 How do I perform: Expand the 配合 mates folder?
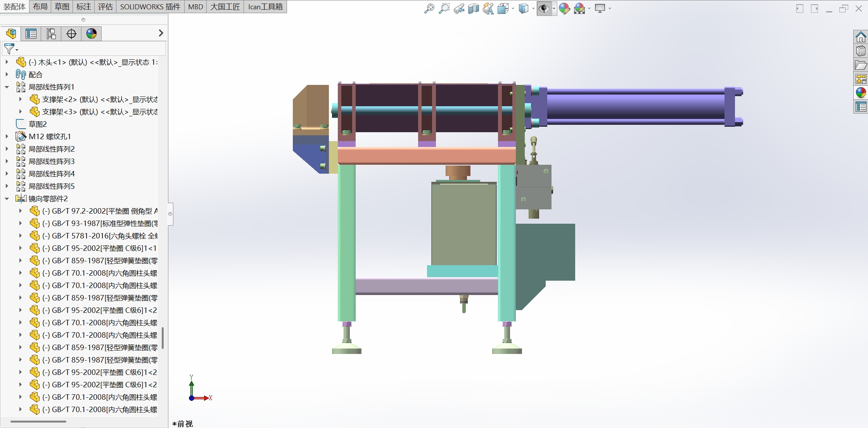(x=7, y=74)
